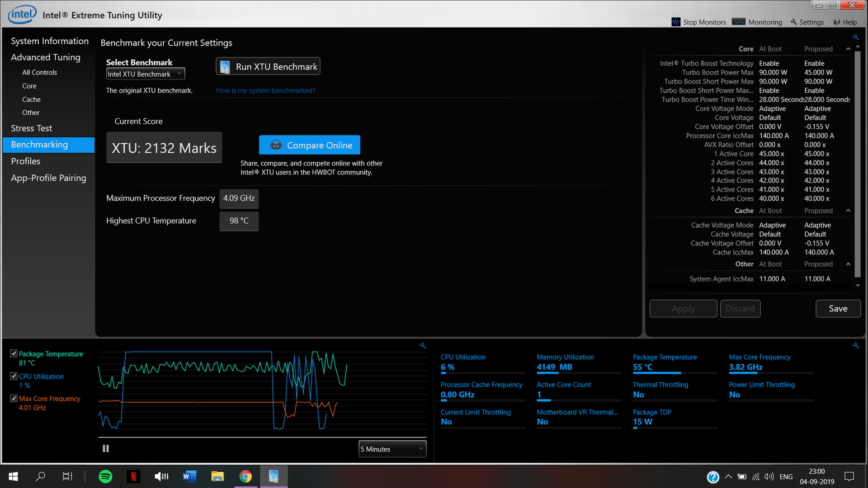
Task: Open System Information page
Action: pos(50,41)
